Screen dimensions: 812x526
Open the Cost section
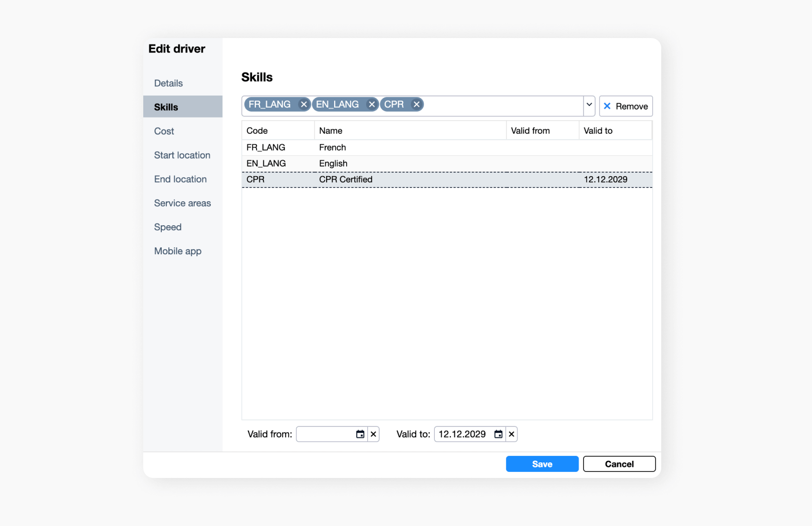click(164, 131)
